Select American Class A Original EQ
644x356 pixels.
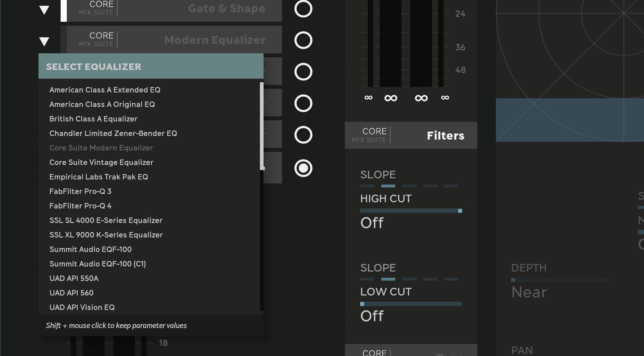pos(102,104)
